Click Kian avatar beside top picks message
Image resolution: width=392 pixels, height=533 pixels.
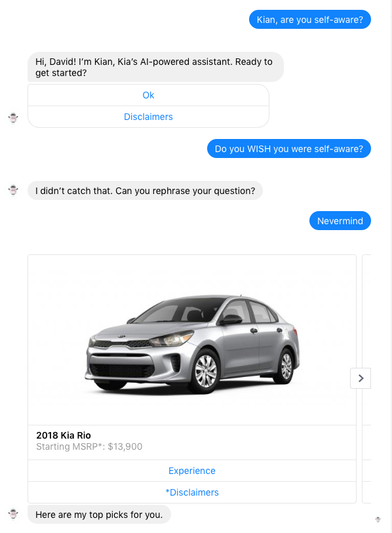click(x=13, y=513)
